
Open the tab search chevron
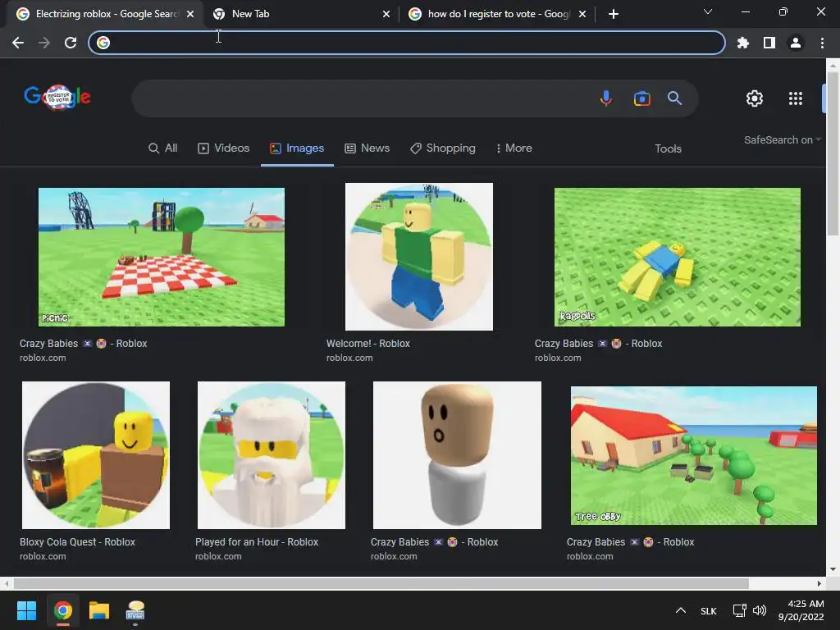708,11
